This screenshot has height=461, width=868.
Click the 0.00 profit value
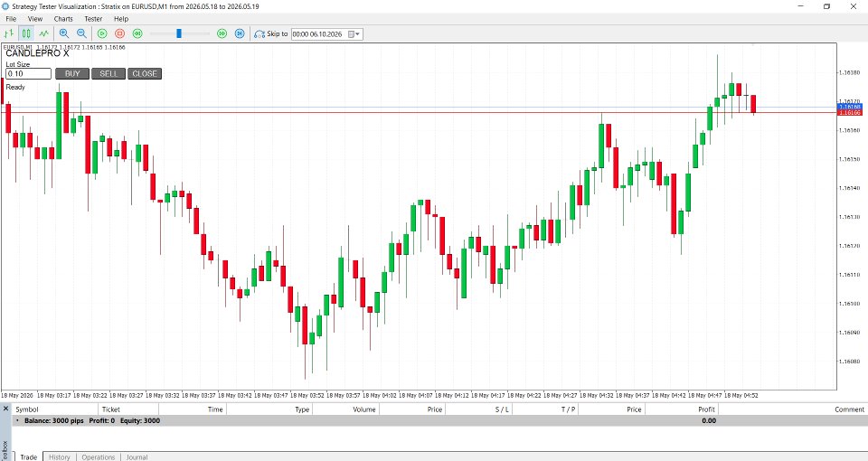pyautogui.click(x=709, y=420)
